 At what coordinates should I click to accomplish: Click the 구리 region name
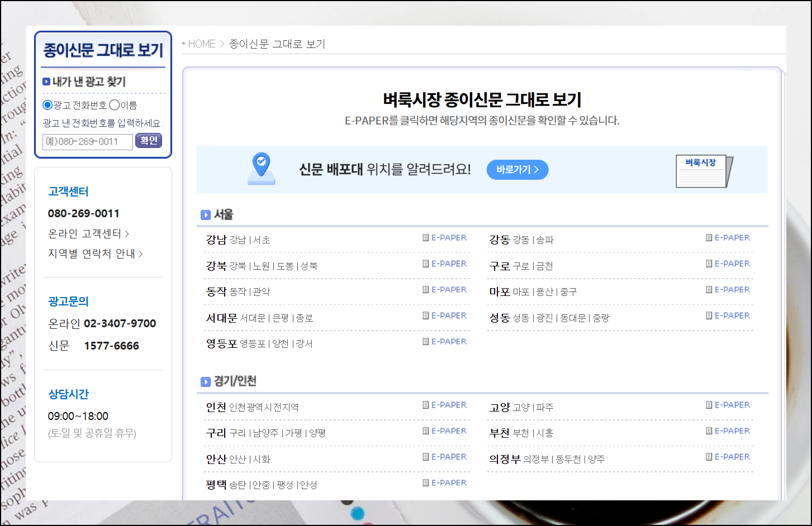pyautogui.click(x=216, y=433)
